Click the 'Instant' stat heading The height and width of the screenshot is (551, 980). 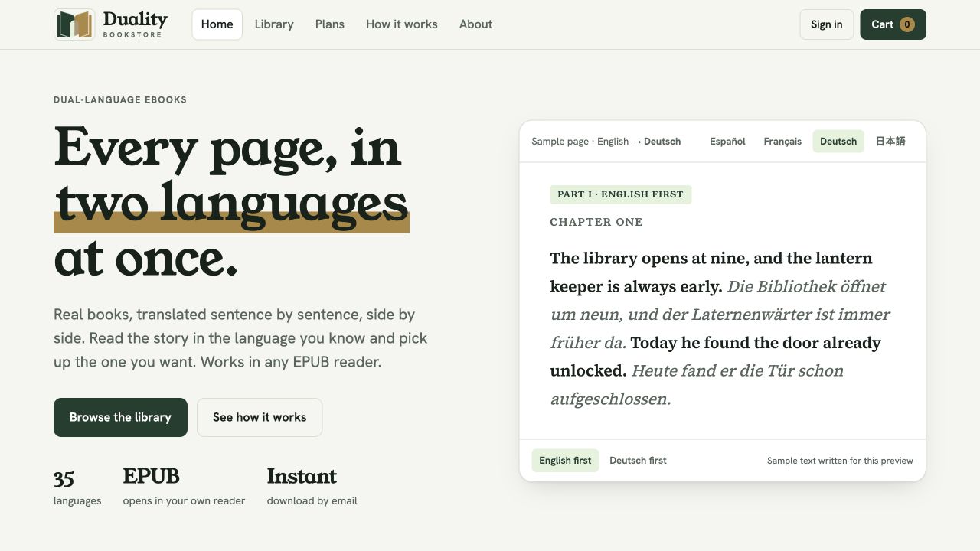[x=302, y=476]
